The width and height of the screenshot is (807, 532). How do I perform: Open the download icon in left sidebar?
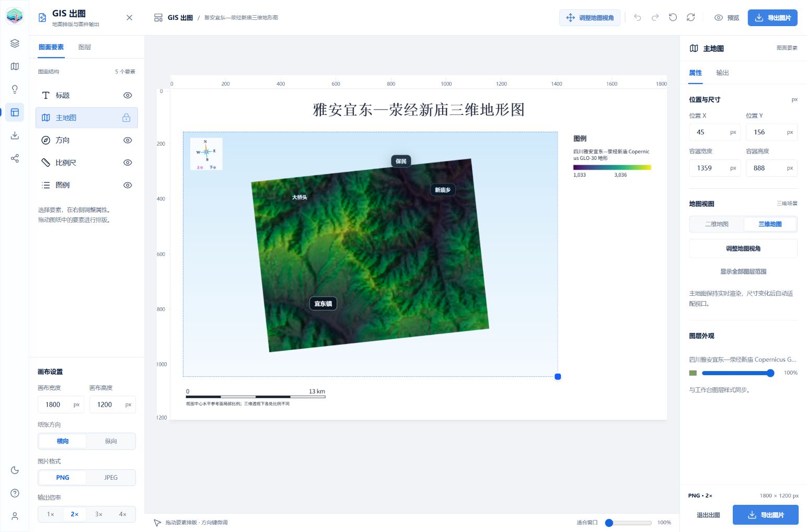pyautogui.click(x=15, y=135)
